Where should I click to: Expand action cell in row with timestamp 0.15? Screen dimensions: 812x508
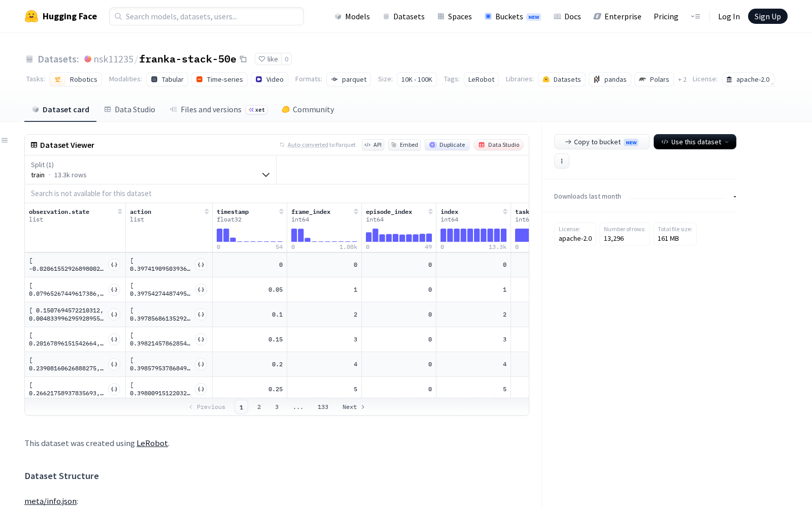click(201, 339)
